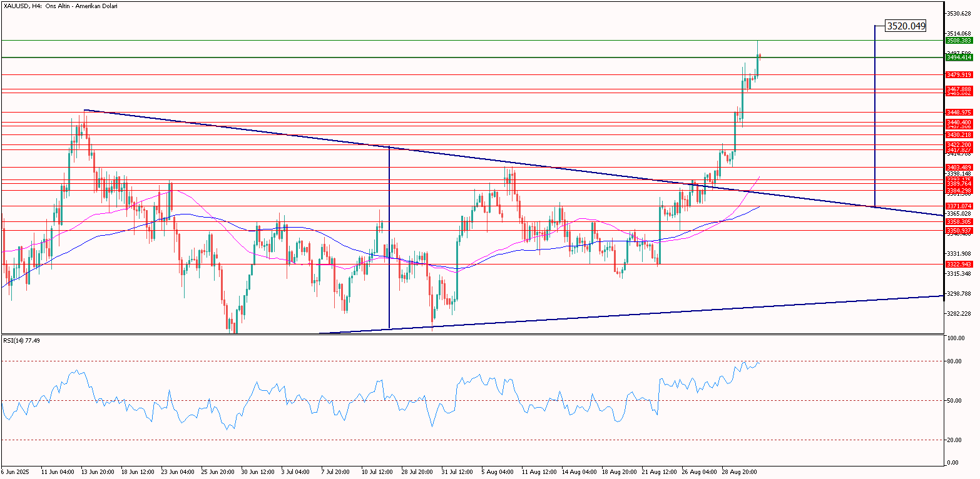The image size is (980, 479).
Task: Select the descending upper blue trendline
Action: point(513,163)
